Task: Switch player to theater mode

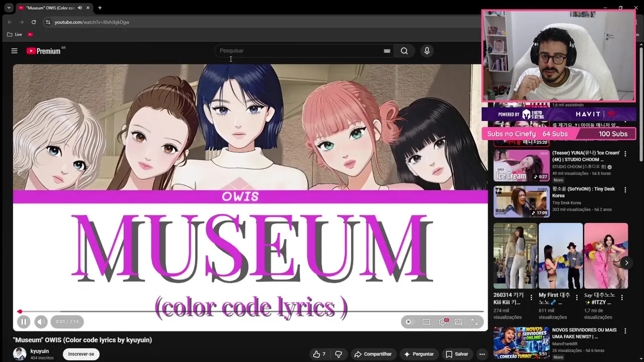Action: [458, 322]
